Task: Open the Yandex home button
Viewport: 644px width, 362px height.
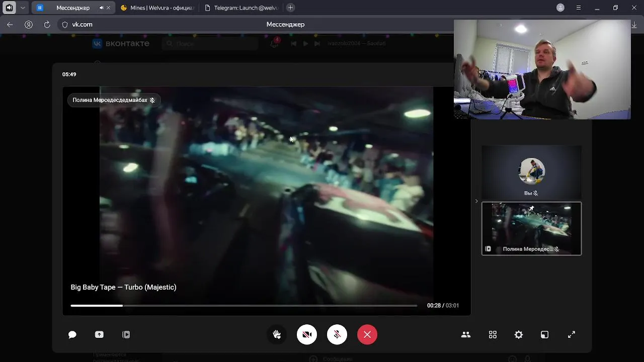Action: click(x=29, y=24)
